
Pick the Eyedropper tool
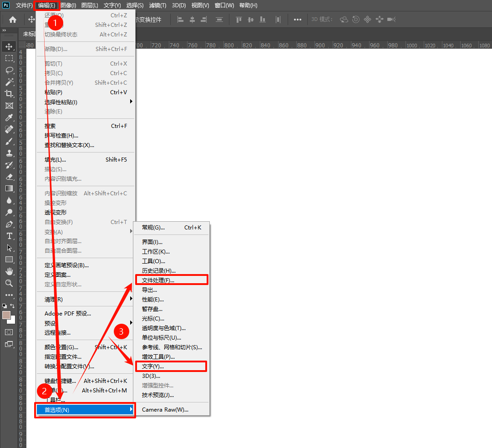click(9, 117)
